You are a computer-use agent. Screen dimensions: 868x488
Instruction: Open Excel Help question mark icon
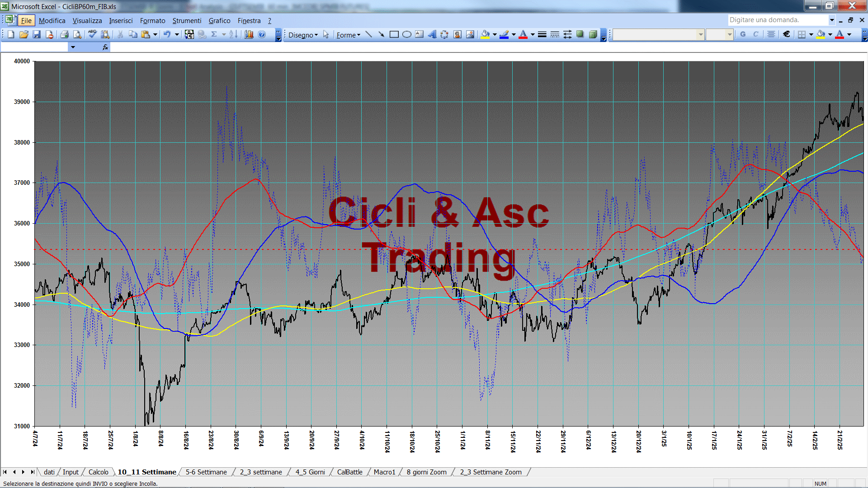[x=262, y=34]
